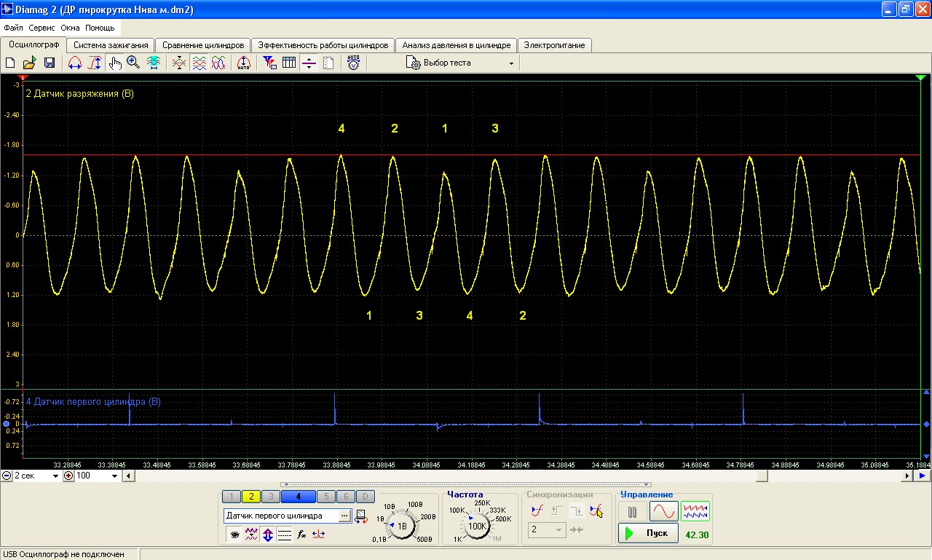The width and height of the screenshot is (932, 560).
Task: Click the sensor swap icon beside the ellipsis button
Action: point(361,516)
